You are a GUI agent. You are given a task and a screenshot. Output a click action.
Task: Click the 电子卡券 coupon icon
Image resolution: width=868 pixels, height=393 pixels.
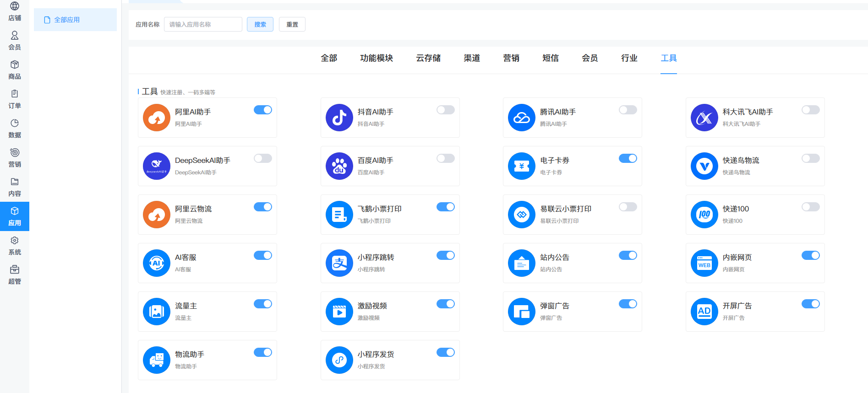pyautogui.click(x=522, y=166)
